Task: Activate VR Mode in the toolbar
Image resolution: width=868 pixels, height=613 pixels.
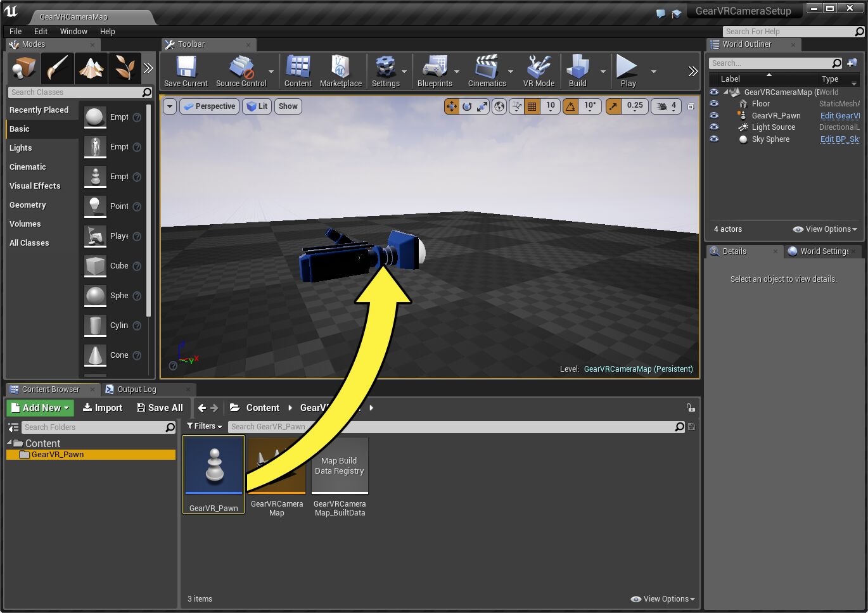Action: [x=539, y=71]
